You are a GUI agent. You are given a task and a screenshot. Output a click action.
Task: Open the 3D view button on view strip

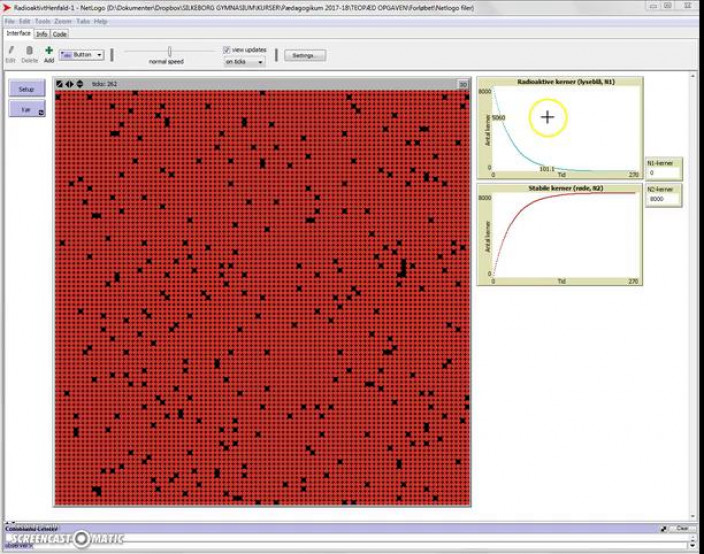[463, 84]
